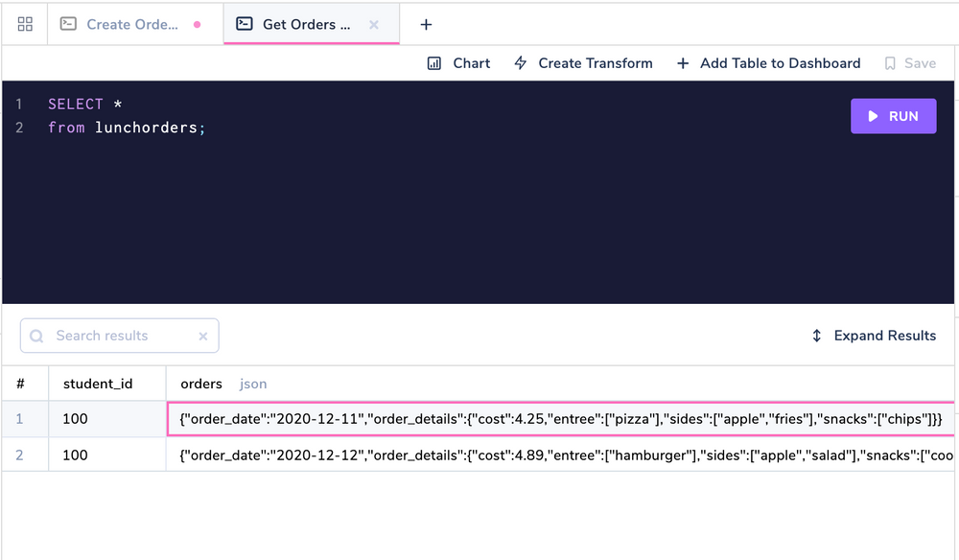Run the lunchorders query with RUN
The height and width of the screenshot is (560, 959).
click(893, 115)
